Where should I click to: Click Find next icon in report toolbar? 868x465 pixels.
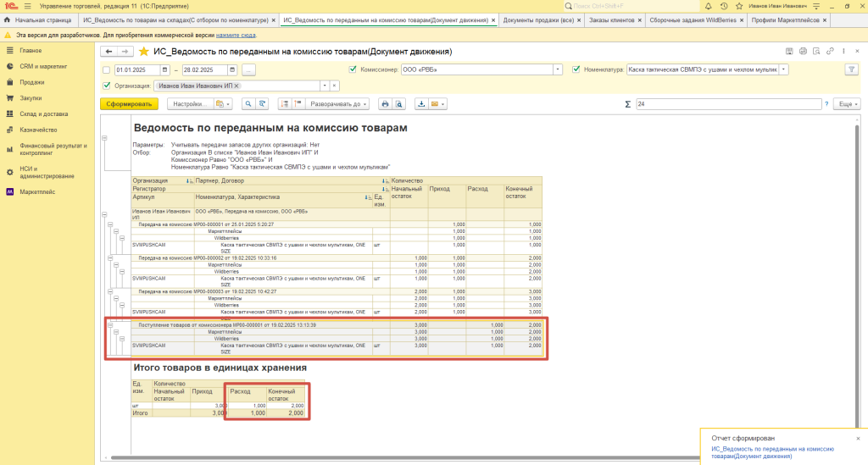coord(263,104)
